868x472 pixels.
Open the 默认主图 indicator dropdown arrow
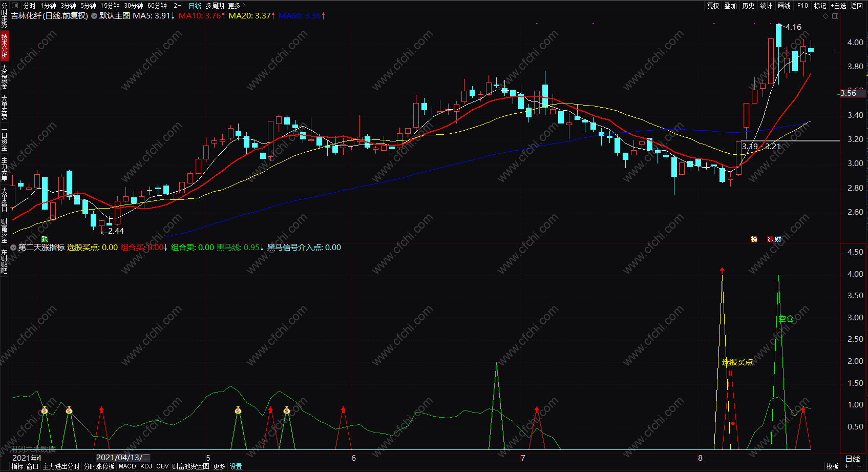pyautogui.click(x=94, y=16)
